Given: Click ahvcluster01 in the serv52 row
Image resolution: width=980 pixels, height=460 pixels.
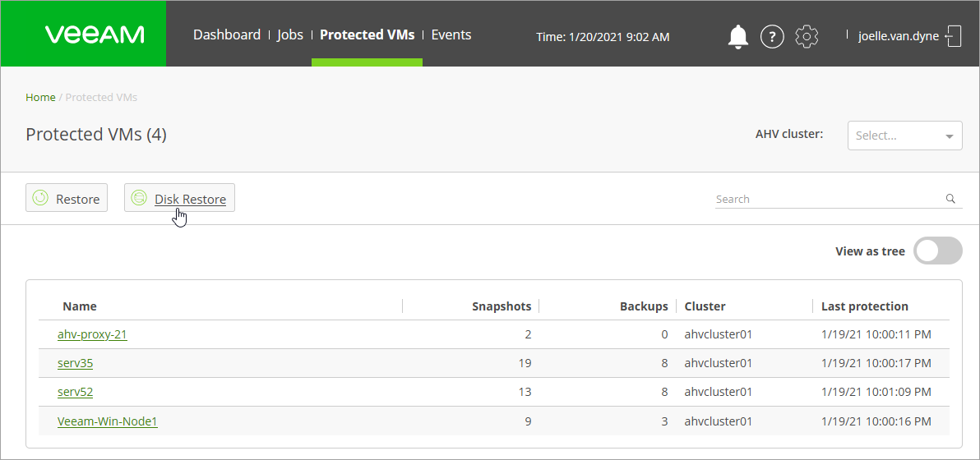Looking at the screenshot, I should pyautogui.click(x=718, y=392).
